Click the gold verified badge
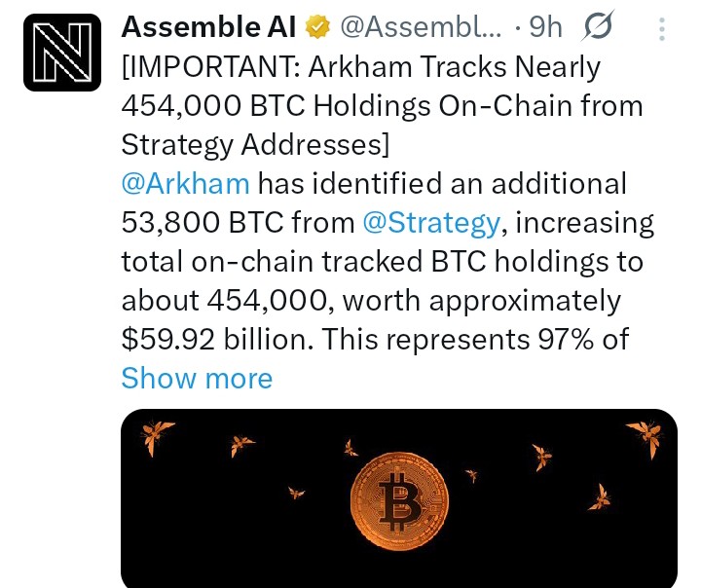Screen dimensions: 701x588 point(317,28)
